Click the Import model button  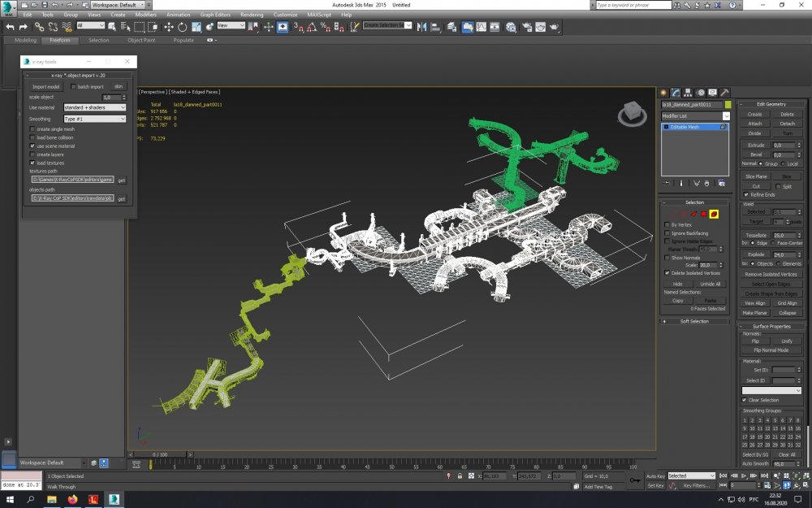pyautogui.click(x=46, y=86)
